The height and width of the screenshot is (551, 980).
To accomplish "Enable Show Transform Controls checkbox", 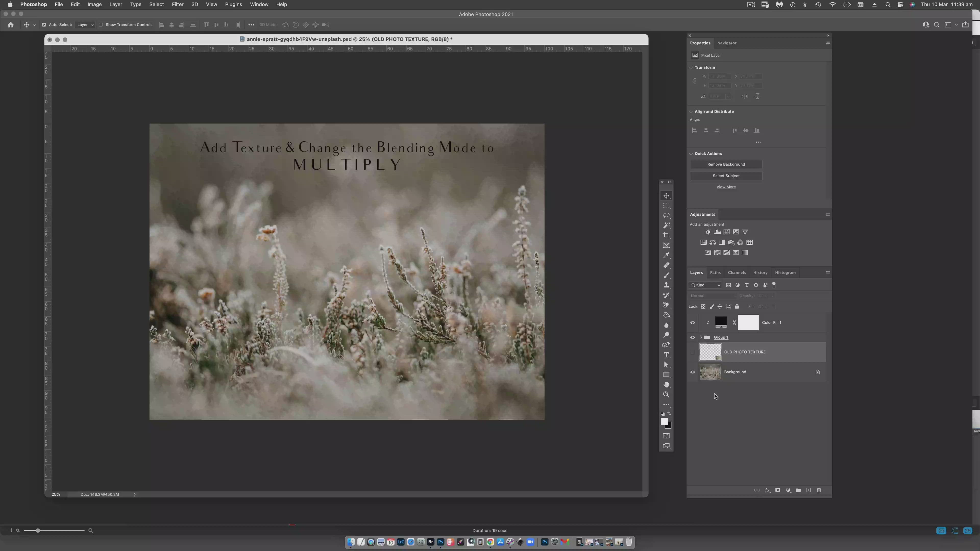I will 101,25.
